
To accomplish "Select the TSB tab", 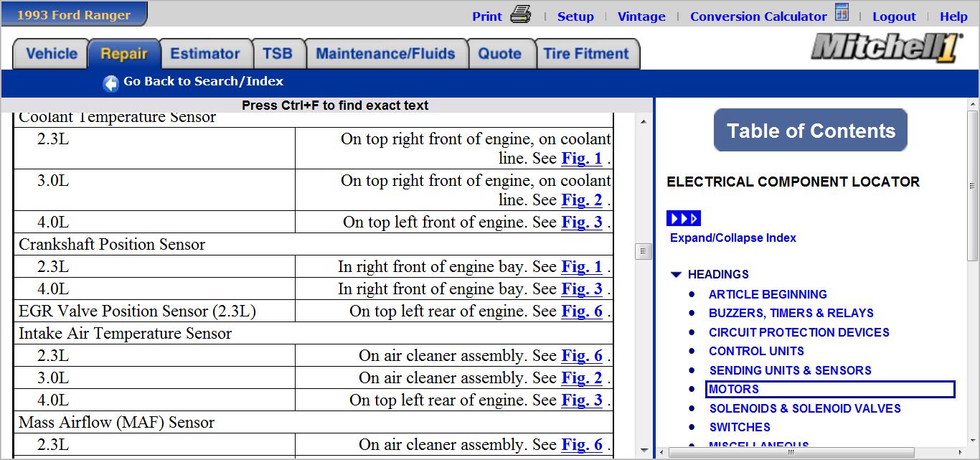I will pyautogui.click(x=278, y=54).
